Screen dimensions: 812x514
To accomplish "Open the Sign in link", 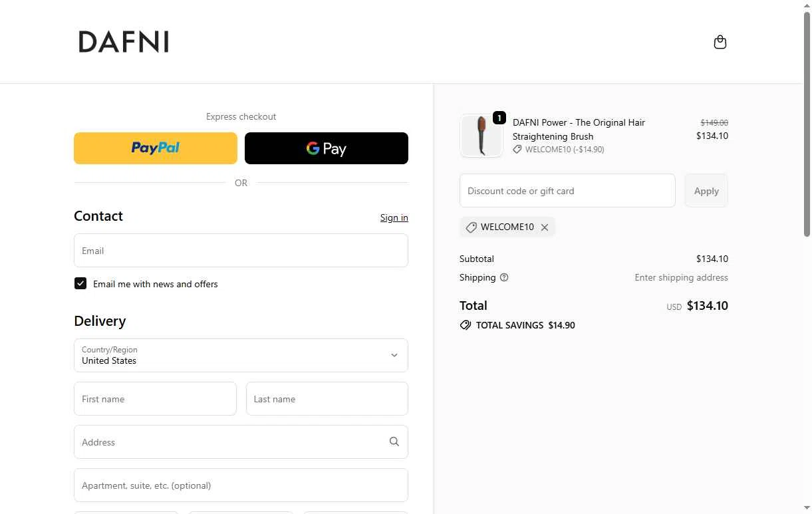I will (x=394, y=217).
